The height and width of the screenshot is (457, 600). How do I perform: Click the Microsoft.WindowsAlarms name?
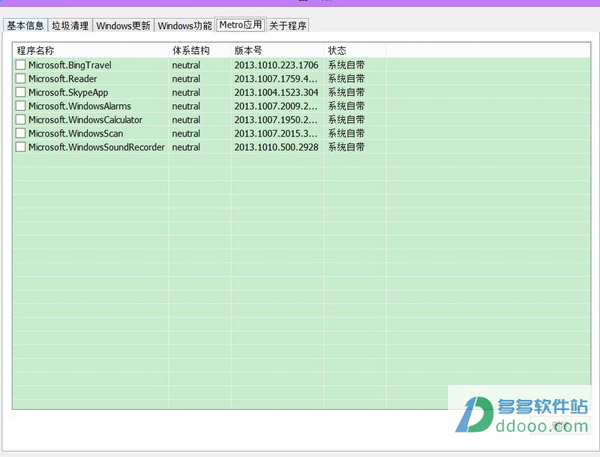(80, 106)
